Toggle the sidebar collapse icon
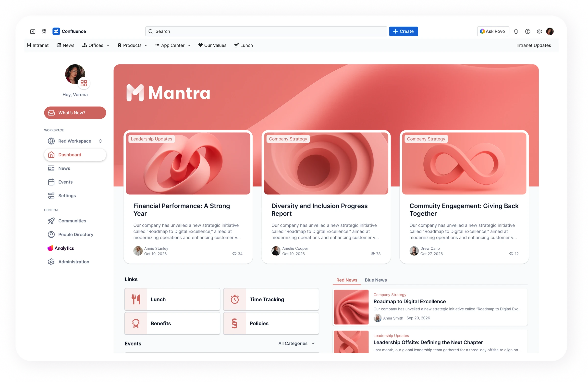588x382 pixels. click(x=33, y=31)
